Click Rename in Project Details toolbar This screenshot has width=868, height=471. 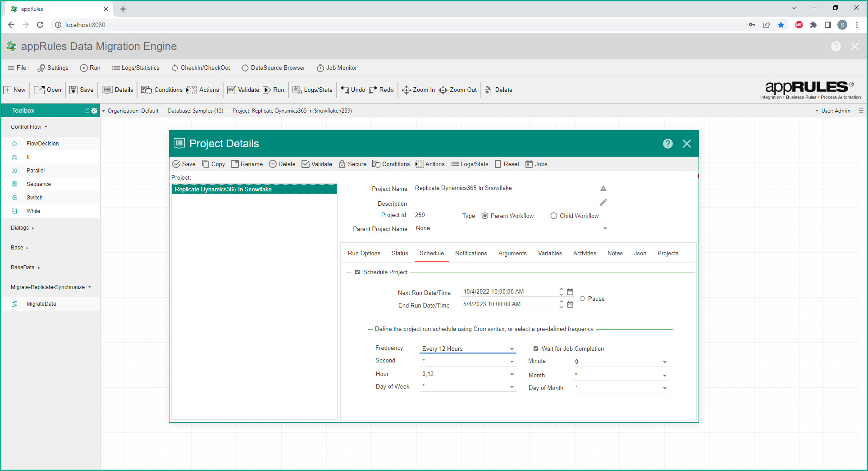click(x=247, y=164)
